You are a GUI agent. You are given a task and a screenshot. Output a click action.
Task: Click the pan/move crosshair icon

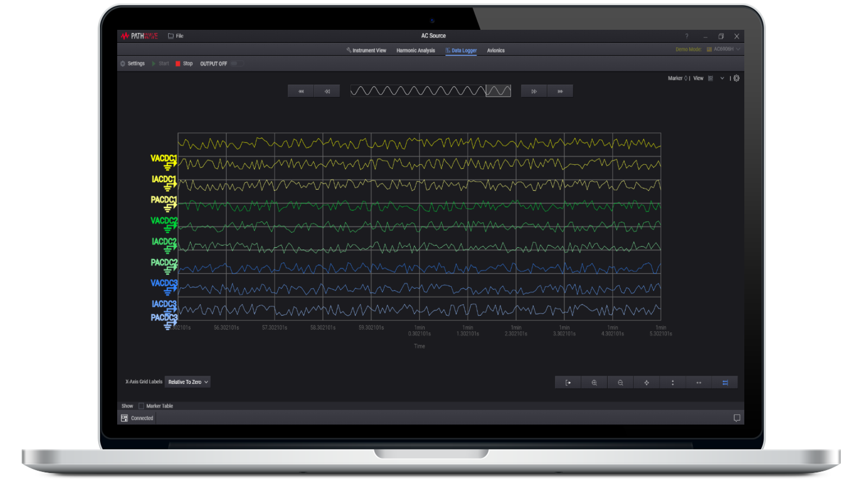[x=646, y=382]
